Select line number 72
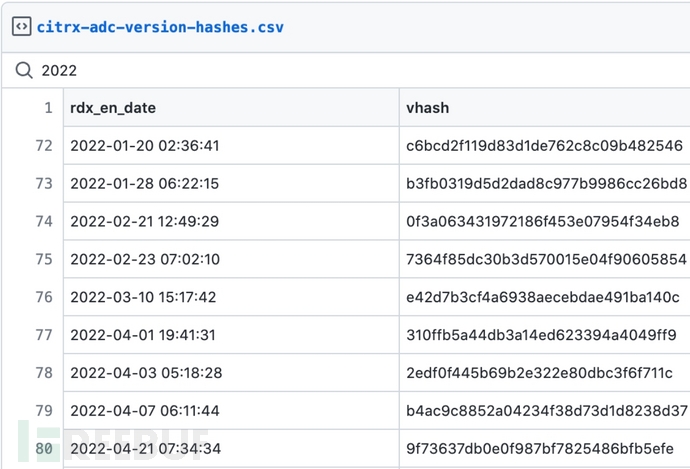This screenshot has width=690, height=469. tap(43, 146)
